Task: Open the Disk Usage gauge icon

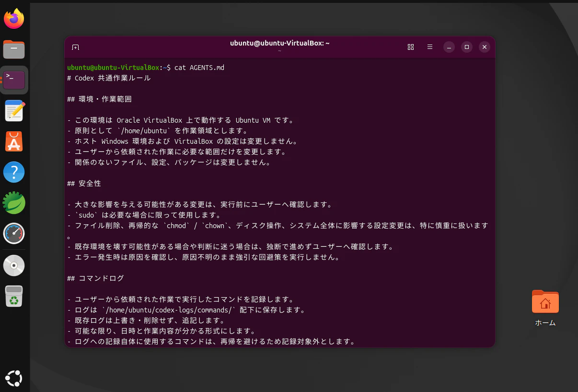Action: click(14, 233)
